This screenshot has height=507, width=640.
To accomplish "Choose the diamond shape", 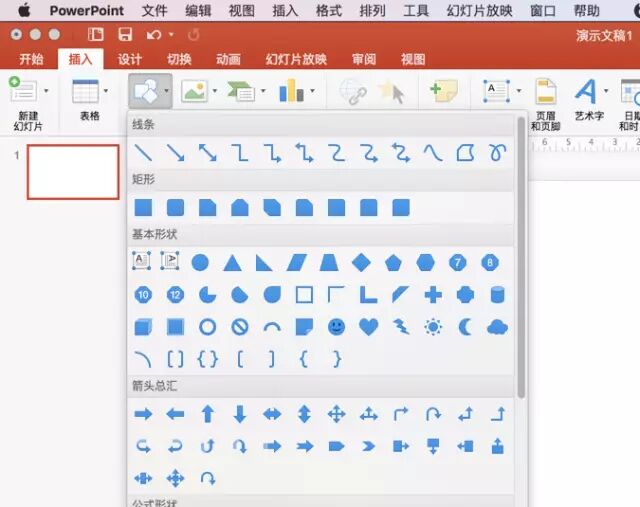I will 361,262.
